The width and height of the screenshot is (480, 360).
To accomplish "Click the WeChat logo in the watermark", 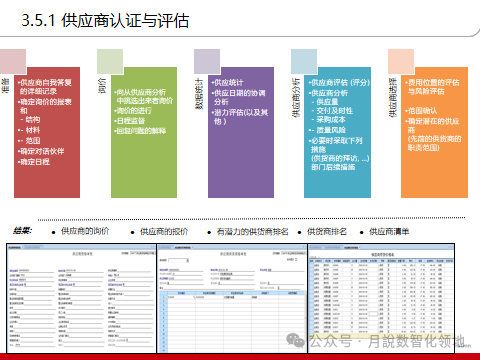I will [x=295, y=340].
